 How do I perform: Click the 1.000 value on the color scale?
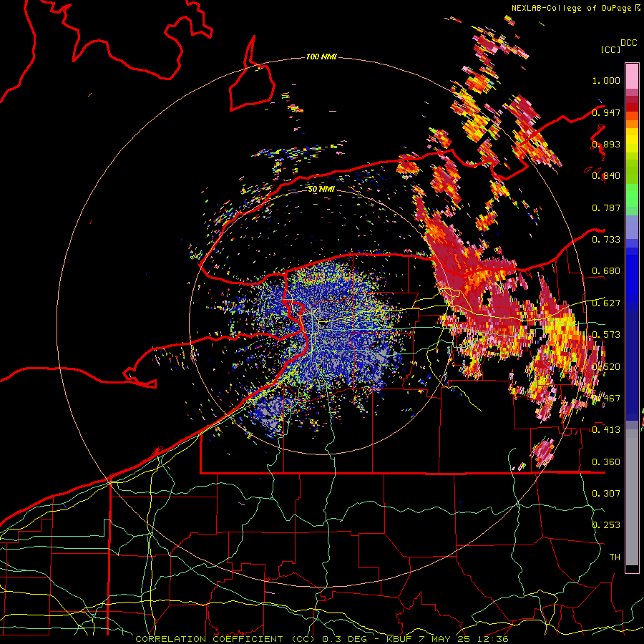606,80
